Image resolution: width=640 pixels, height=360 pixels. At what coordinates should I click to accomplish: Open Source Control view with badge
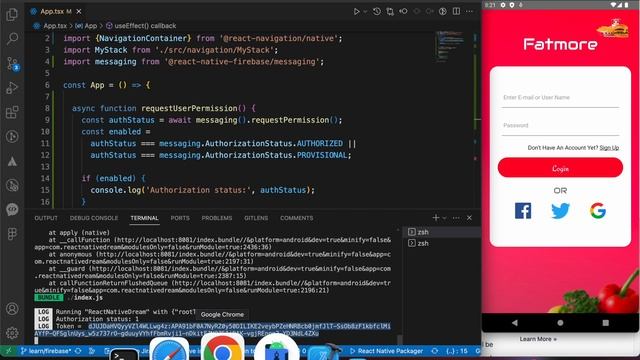point(12,64)
